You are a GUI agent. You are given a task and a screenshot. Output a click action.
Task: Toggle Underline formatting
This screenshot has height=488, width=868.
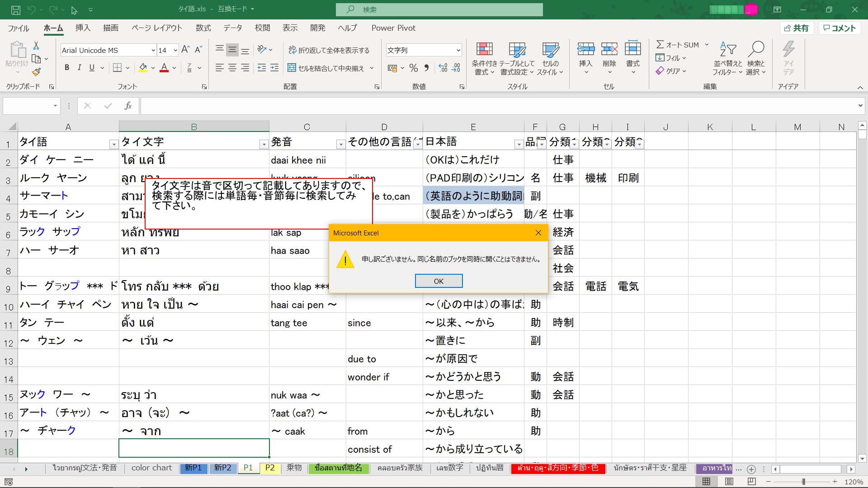[92, 68]
